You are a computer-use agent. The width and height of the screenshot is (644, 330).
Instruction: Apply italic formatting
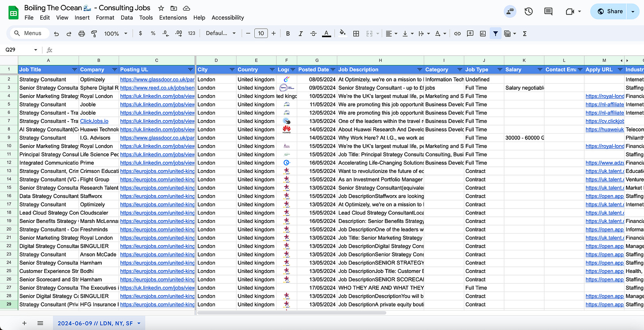[x=301, y=34]
